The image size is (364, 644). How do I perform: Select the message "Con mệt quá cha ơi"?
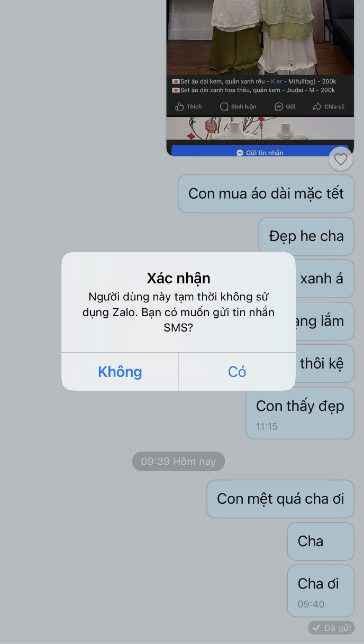tap(280, 499)
